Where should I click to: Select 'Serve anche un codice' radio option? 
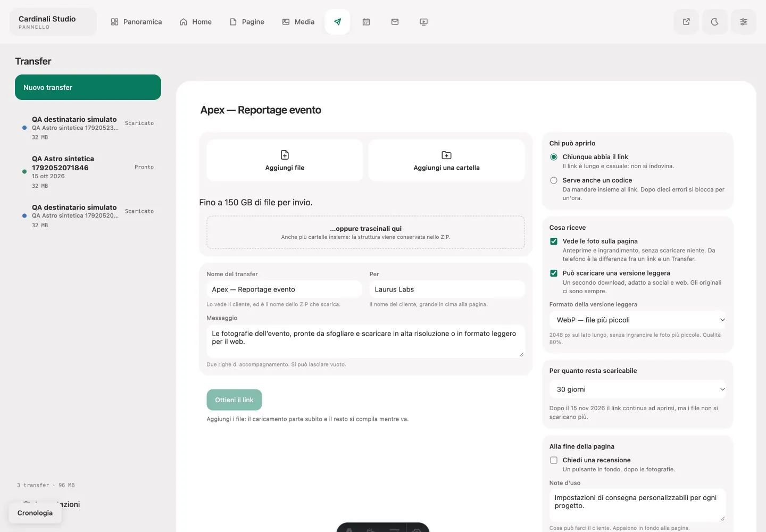(554, 180)
